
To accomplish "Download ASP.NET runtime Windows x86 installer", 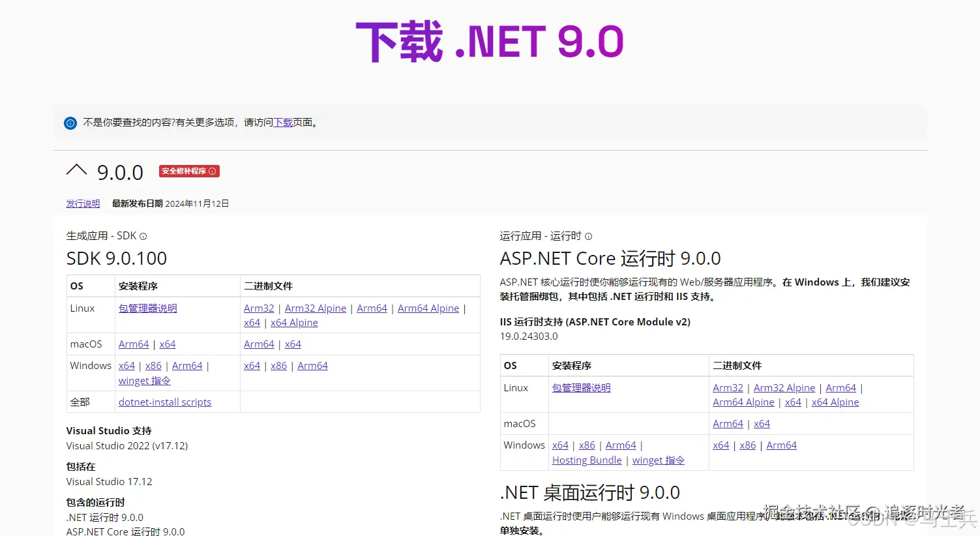I will point(587,445).
